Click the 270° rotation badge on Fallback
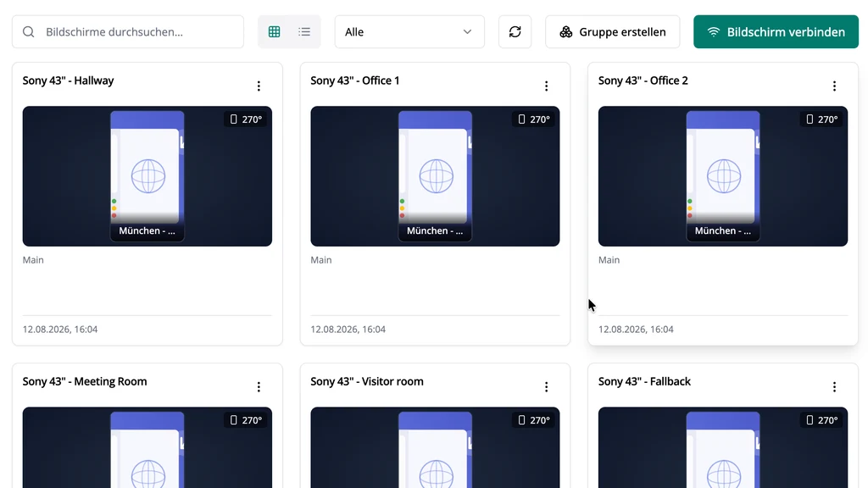Viewport: 868px width, 488px height. (x=821, y=420)
